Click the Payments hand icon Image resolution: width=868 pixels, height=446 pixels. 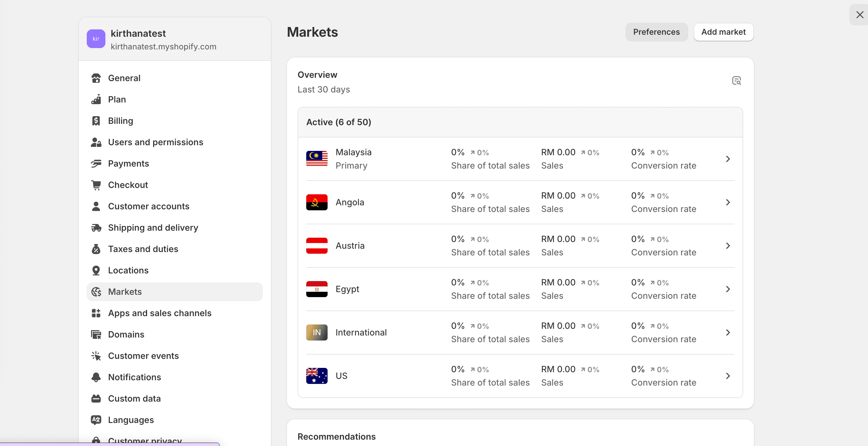pos(96,164)
